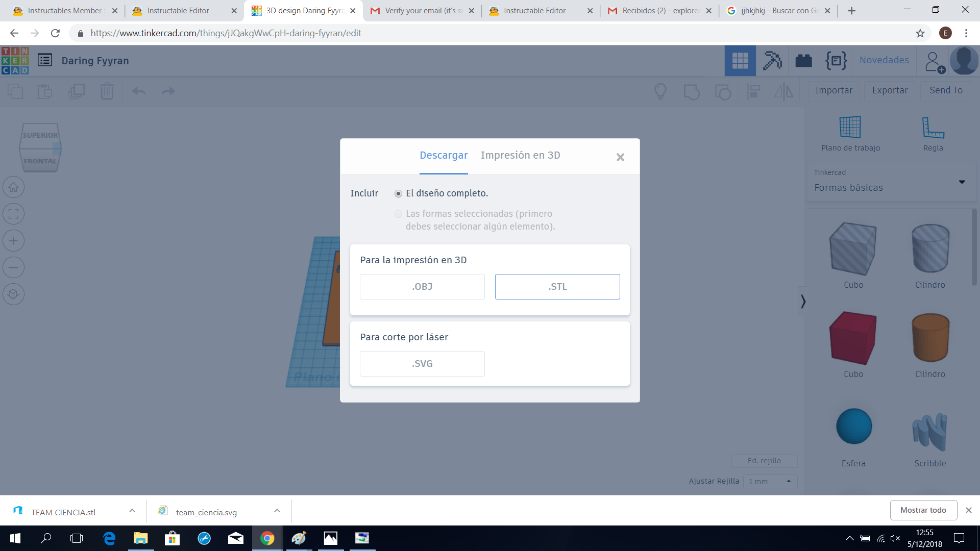
Task: Close the download dialog with X
Action: tap(620, 157)
